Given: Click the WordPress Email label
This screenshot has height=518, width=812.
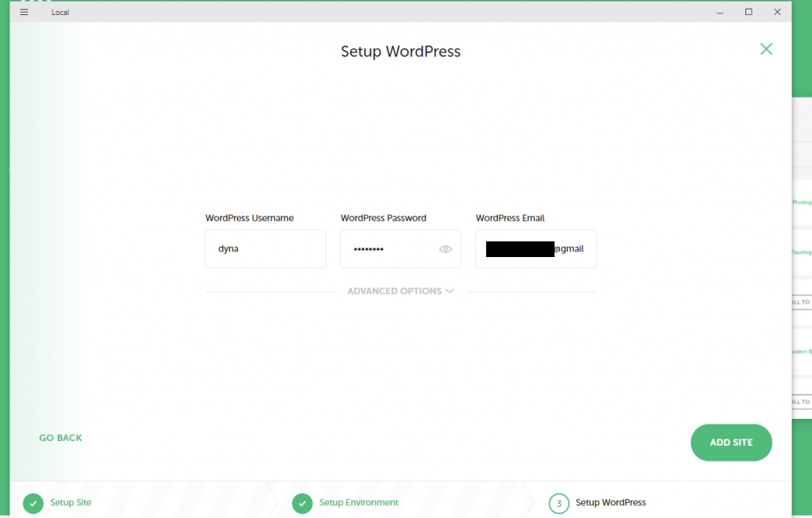Looking at the screenshot, I should tap(510, 218).
